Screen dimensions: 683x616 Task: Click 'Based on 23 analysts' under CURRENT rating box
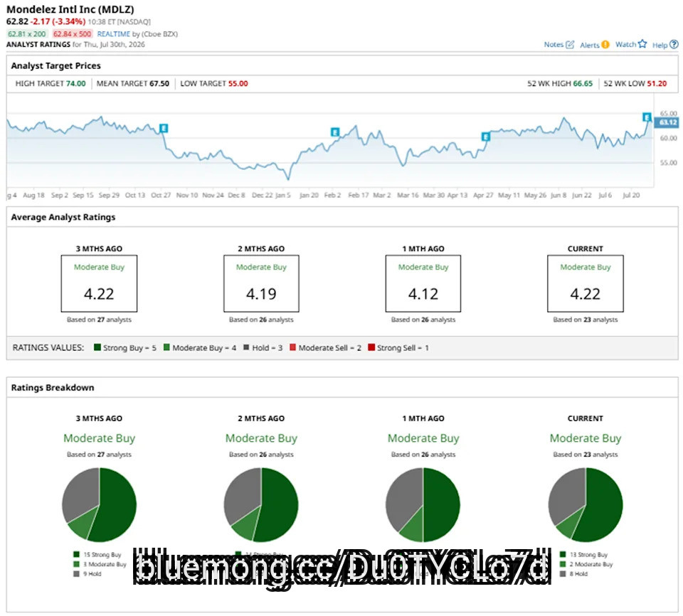[x=586, y=319]
